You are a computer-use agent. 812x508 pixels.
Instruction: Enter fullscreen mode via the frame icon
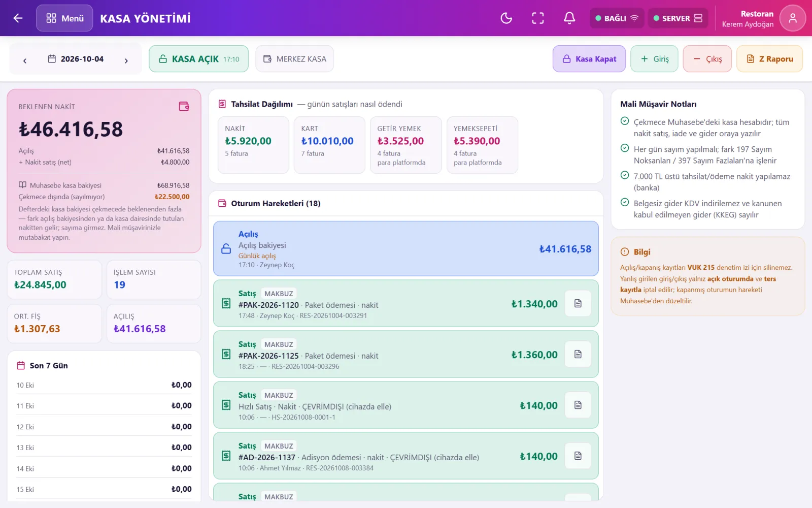538,18
